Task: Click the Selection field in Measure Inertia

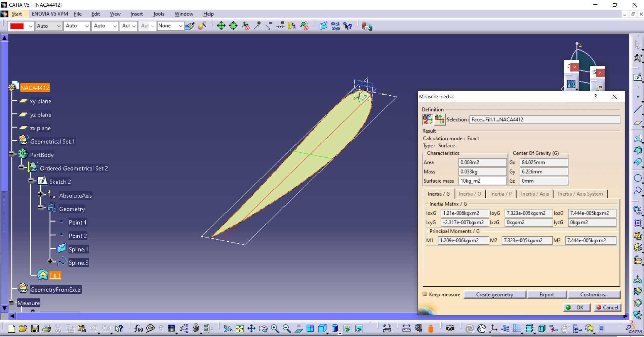Action: 545,119
